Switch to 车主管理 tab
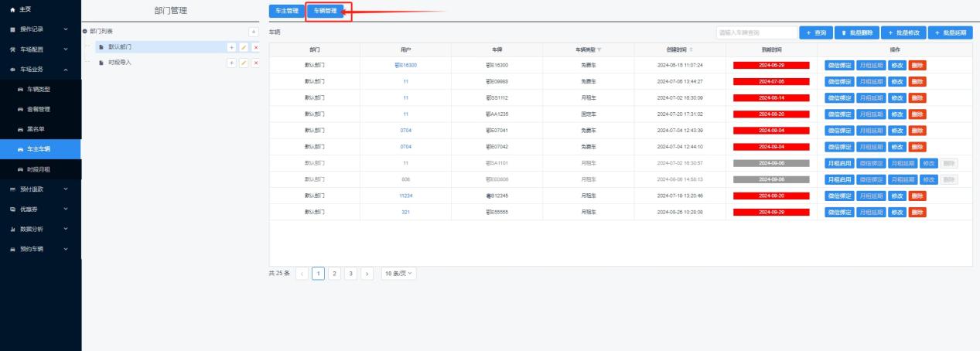 (x=287, y=11)
